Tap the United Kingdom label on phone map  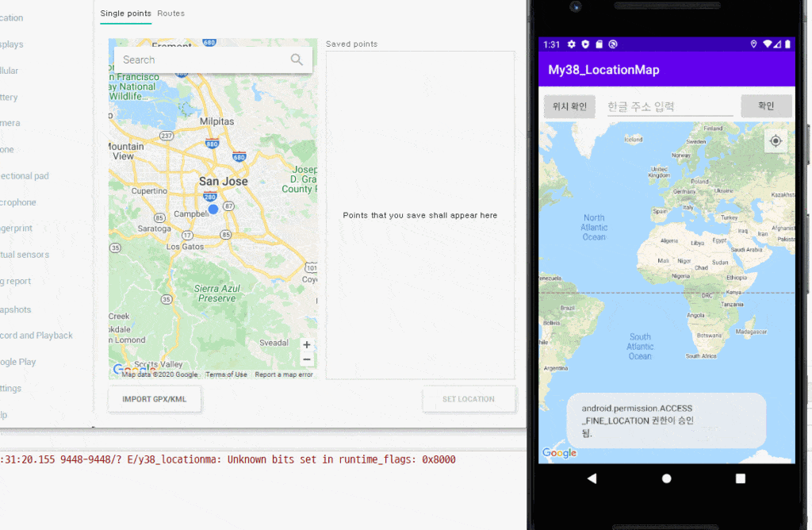[659, 172]
